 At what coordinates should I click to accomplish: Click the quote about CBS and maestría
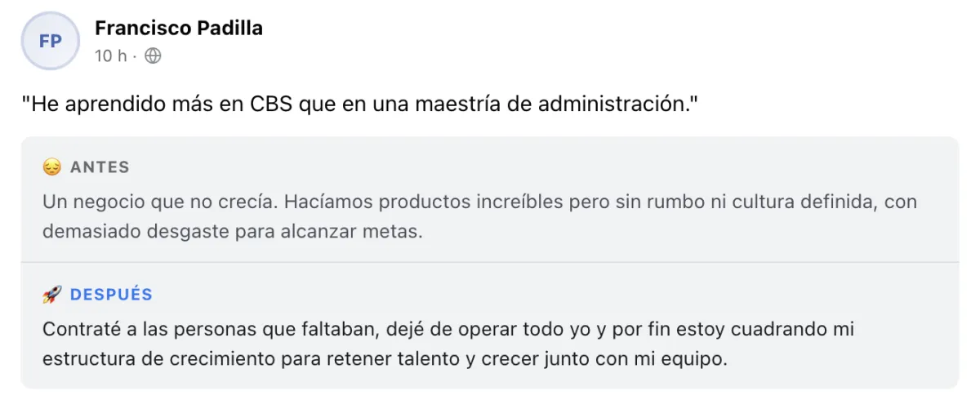[361, 105]
